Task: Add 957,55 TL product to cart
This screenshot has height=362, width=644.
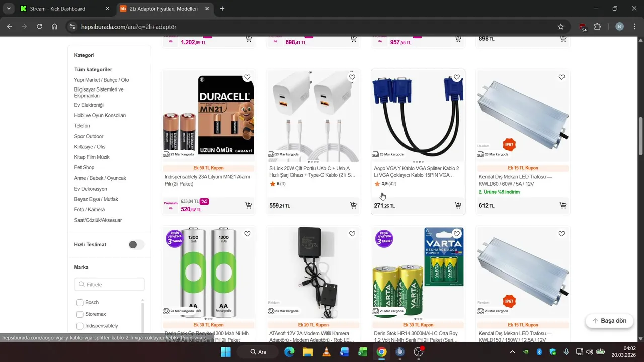Action: (x=458, y=39)
